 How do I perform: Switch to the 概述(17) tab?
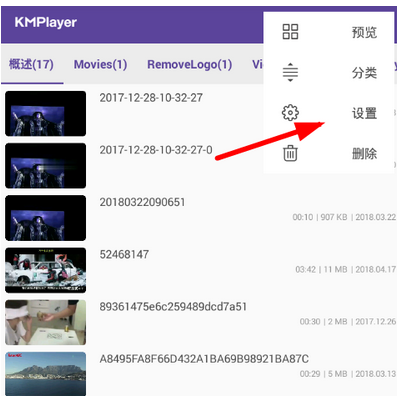pos(31,64)
